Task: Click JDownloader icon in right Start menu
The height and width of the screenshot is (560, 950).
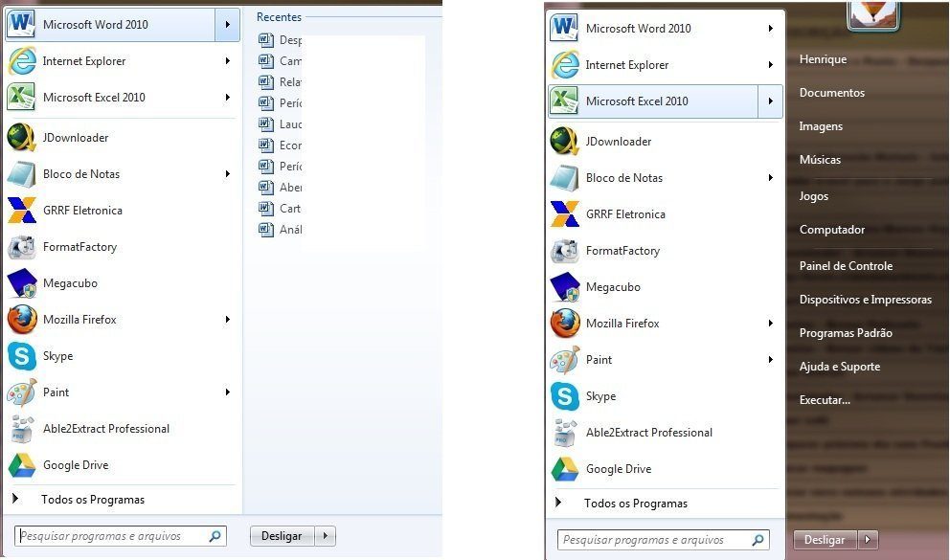Action: coord(564,141)
